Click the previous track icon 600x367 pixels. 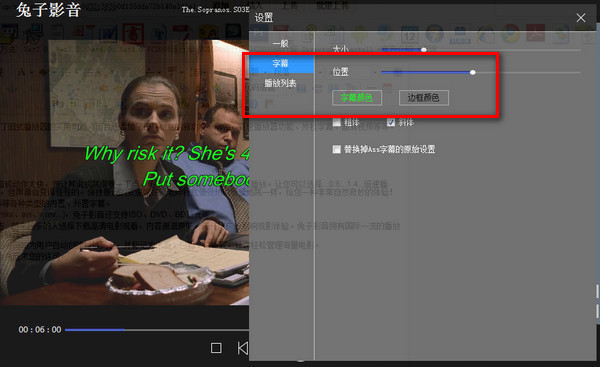coord(243,348)
